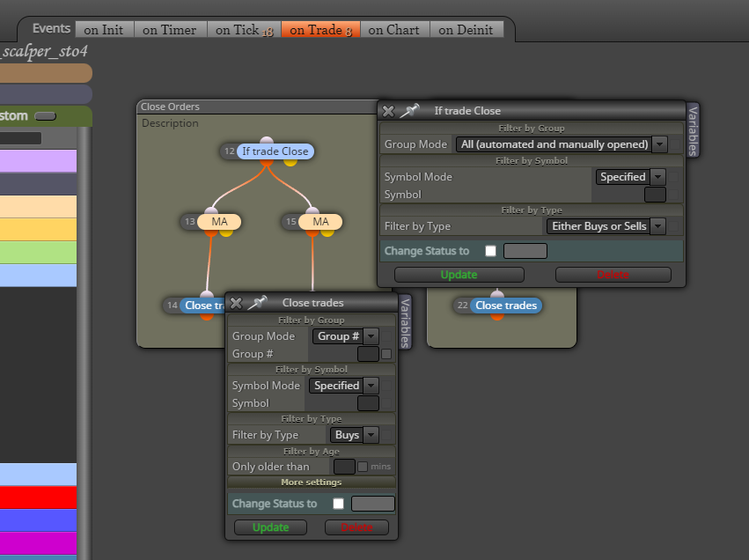Viewport: 749px width, 560px height.
Task: Click yellow output connector of MA node 15
Action: point(327,232)
